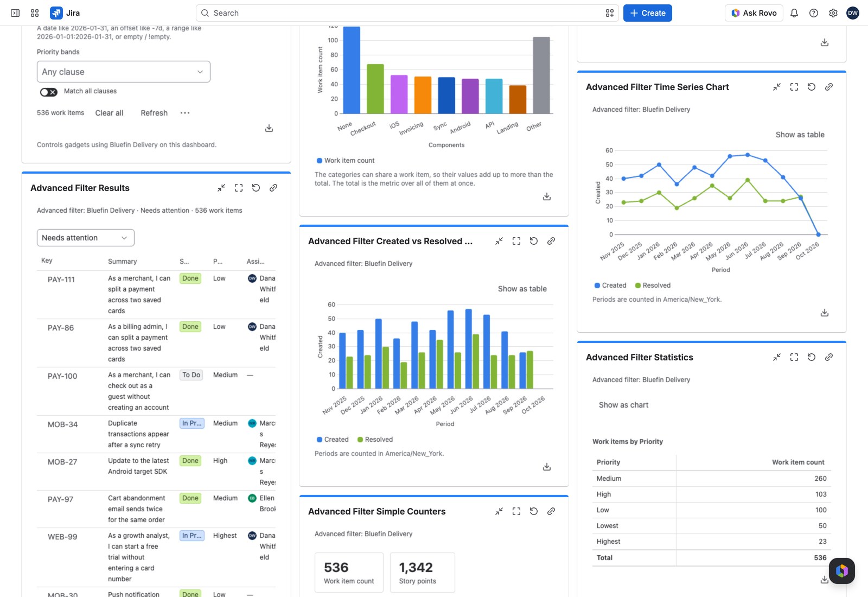This screenshot has width=868, height=597.
Task: Click the Create button
Action: (x=648, y=13)
